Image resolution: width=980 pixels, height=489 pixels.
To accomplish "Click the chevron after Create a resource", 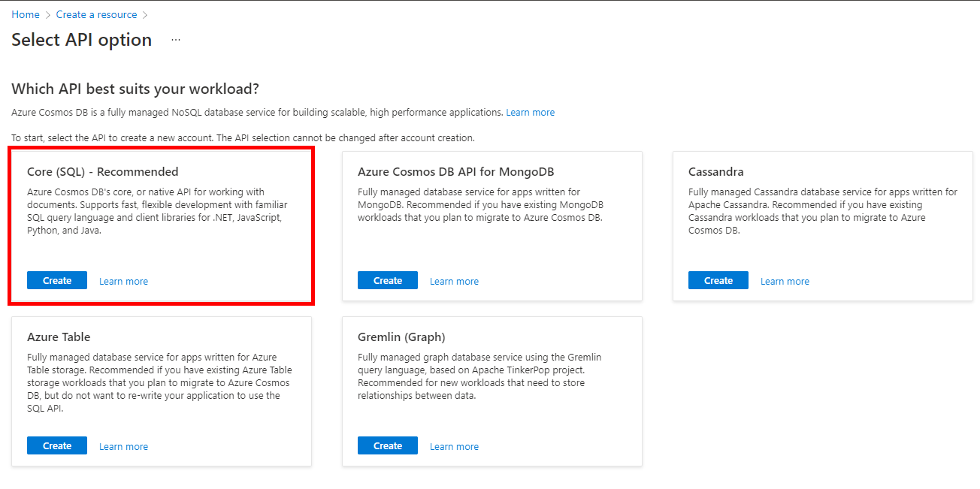I will 146,14.
